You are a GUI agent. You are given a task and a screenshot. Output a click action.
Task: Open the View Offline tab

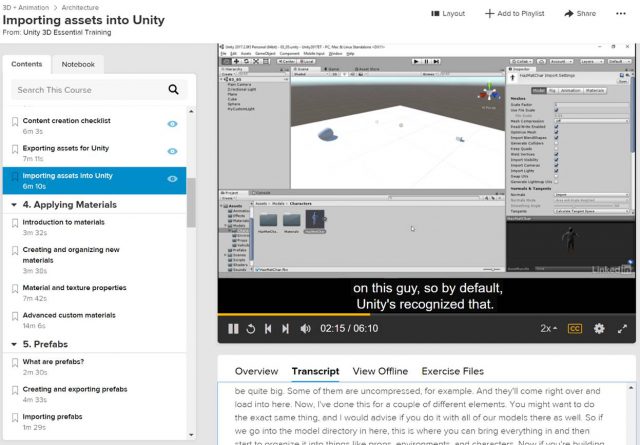pos(380,371)
